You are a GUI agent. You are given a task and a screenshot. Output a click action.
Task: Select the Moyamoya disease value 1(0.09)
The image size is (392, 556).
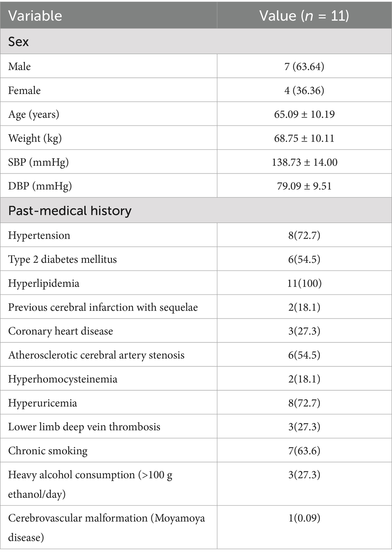tap(304, 518)
